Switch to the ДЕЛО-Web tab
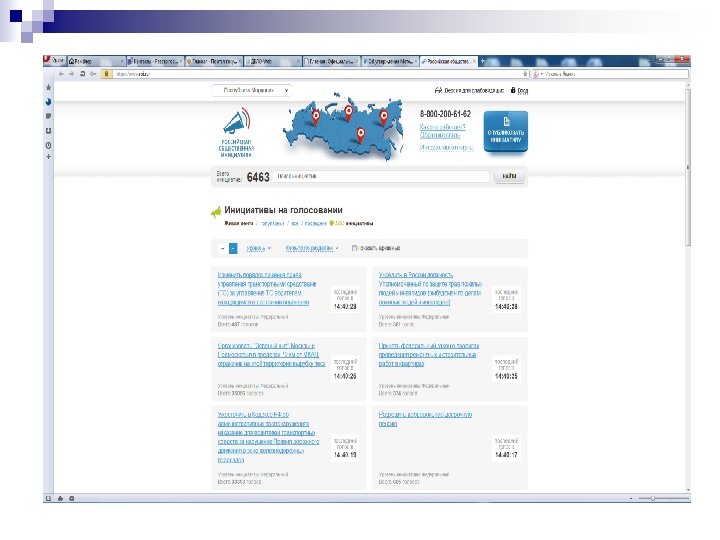 click(x=273, y=61)
